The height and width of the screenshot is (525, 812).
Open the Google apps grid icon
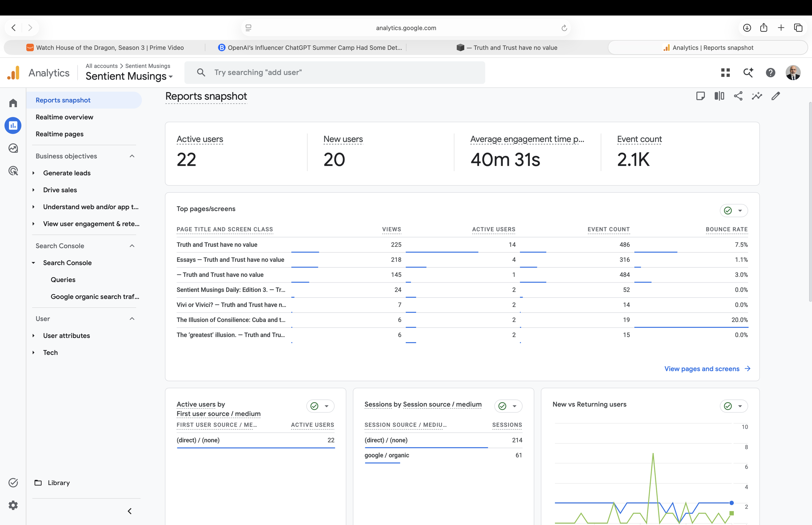pyautogui.click(x=726, y=73)
